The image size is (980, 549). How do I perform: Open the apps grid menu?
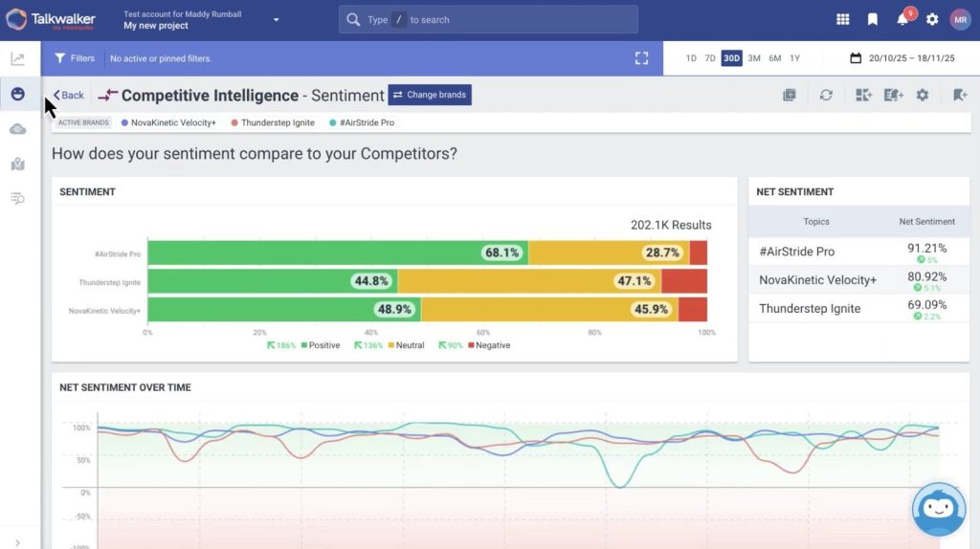click(x=842, y=19)
